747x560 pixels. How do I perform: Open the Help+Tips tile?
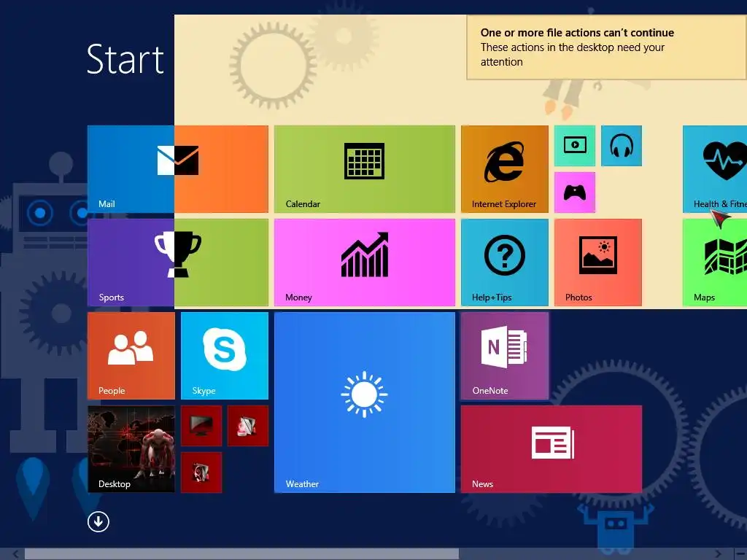[505, 262]
